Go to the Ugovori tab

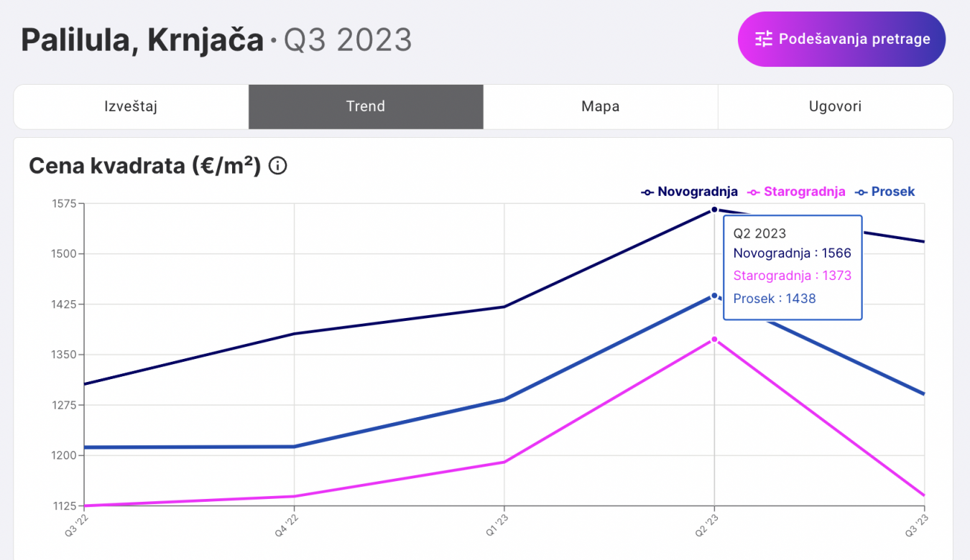835,107
